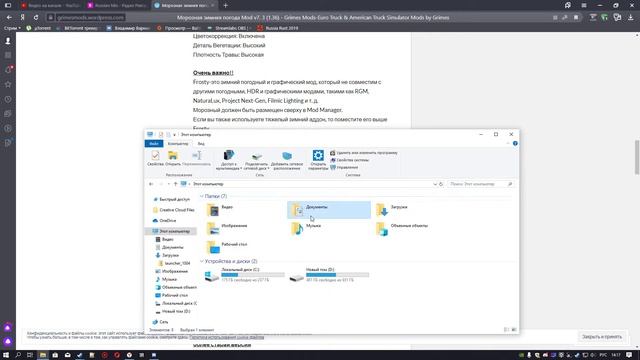This screenshot has height=360, width=640.
Task: Collapse the Устройства и диски (2) group
Action: [x=202, y=261]
